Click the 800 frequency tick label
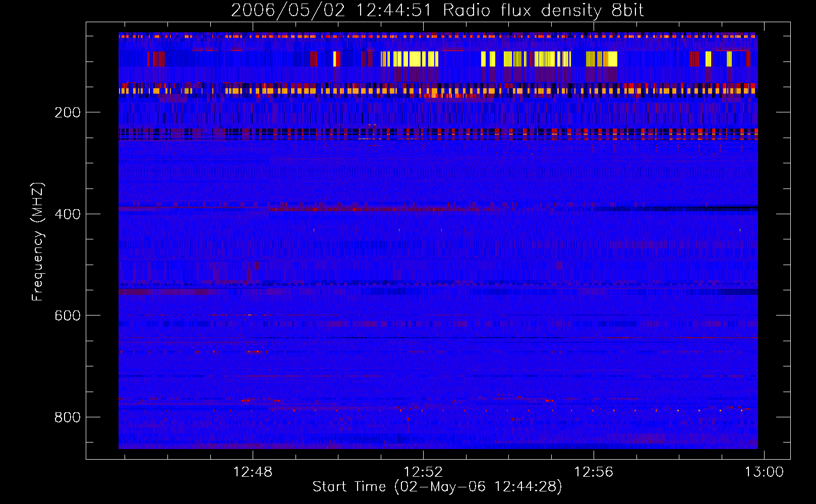The width and height of the screenshot is (816, 504). (68, 417)
